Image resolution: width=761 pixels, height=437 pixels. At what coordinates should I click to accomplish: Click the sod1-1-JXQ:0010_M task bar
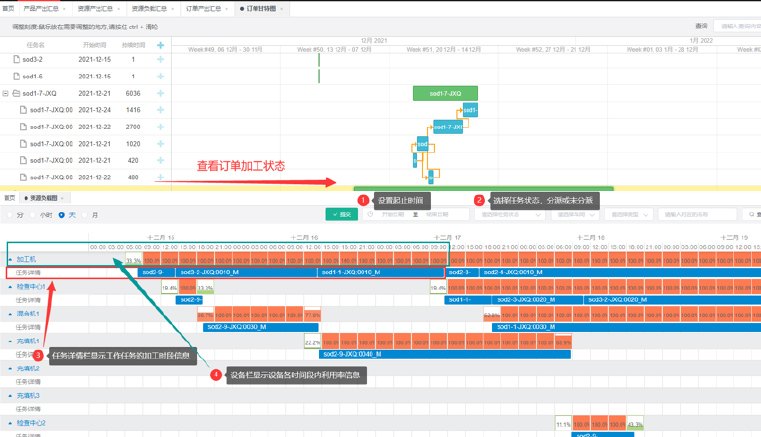click(380, 272)
